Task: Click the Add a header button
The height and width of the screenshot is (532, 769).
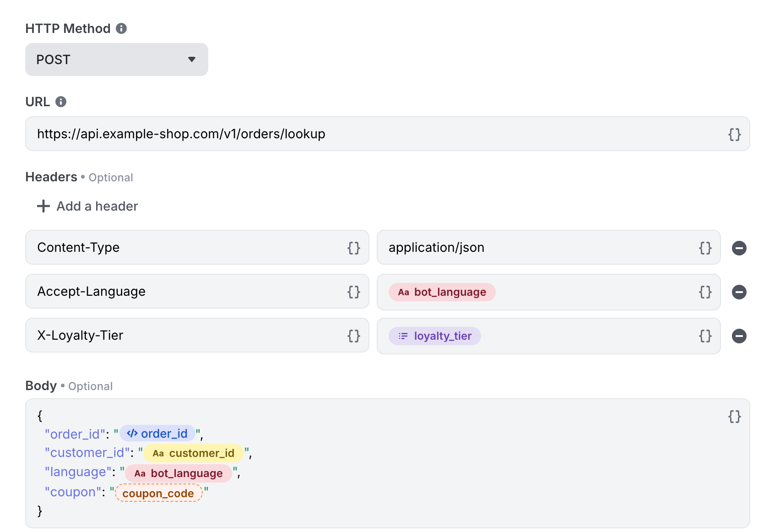Action: coord(87,206)
